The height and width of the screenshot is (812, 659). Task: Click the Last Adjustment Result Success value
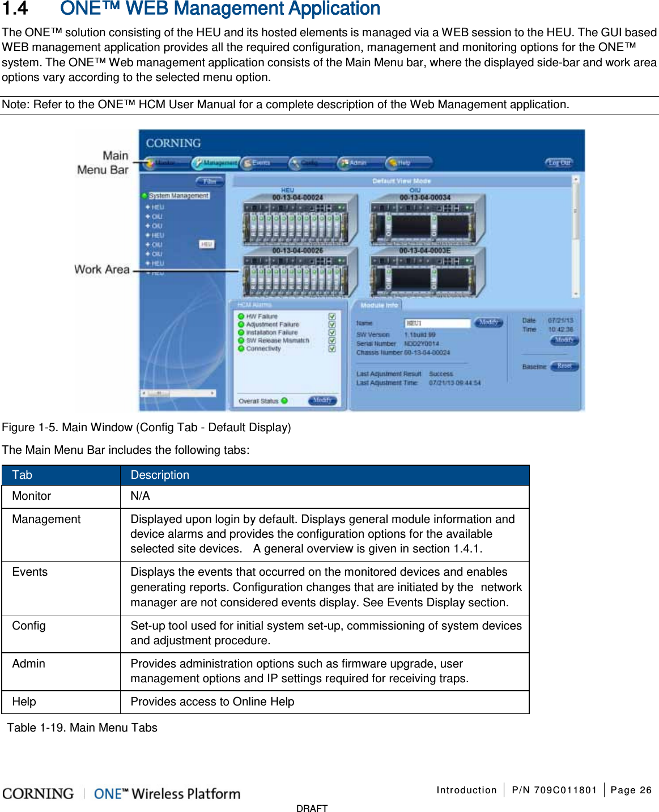click(441, 374)
